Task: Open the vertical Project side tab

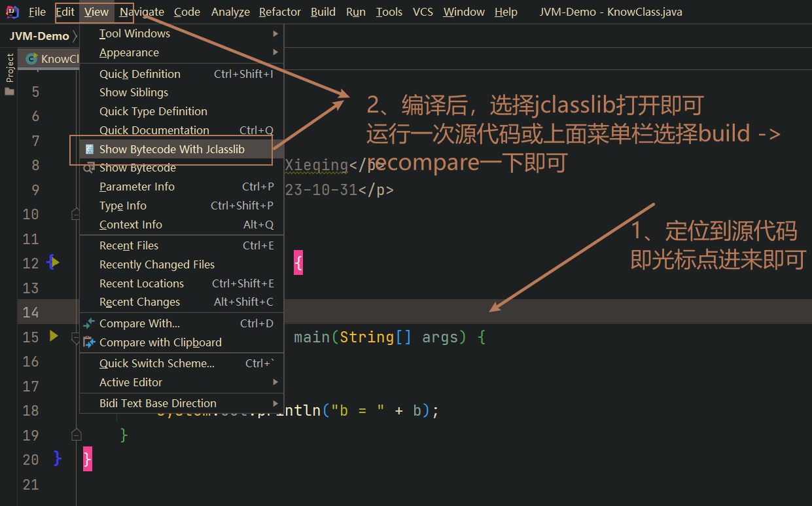Action: tap(9, 67)
